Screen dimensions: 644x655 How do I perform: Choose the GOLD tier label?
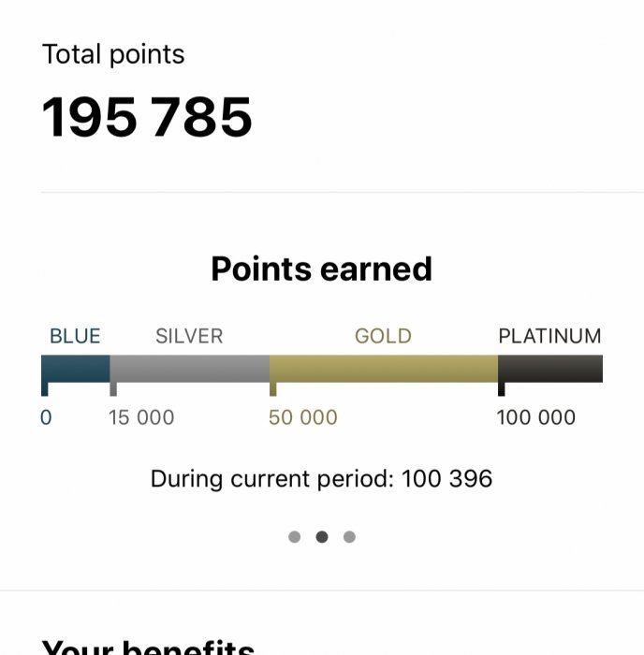click(x=383, y=336)
